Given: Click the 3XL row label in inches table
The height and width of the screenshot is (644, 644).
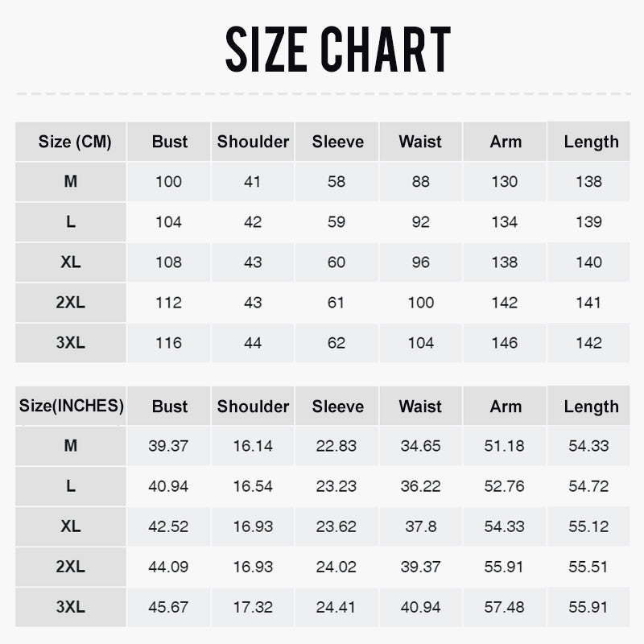Looking at the screenshot, I should coord(71,607).
